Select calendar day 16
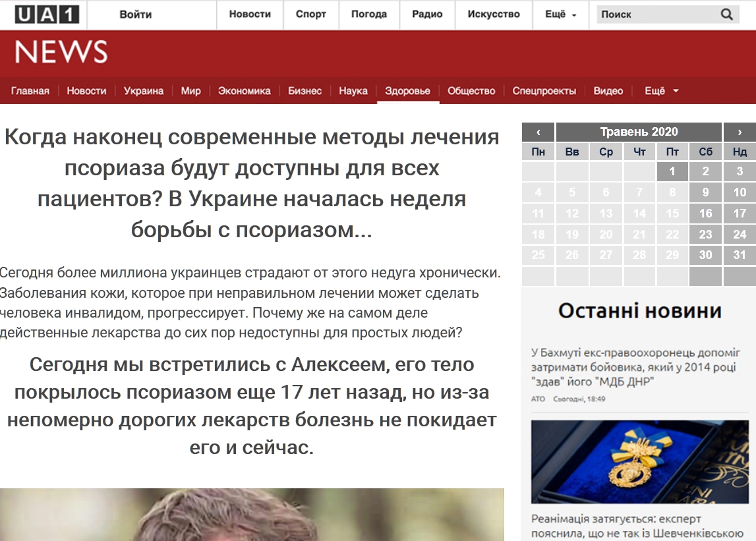 point(705,213)
